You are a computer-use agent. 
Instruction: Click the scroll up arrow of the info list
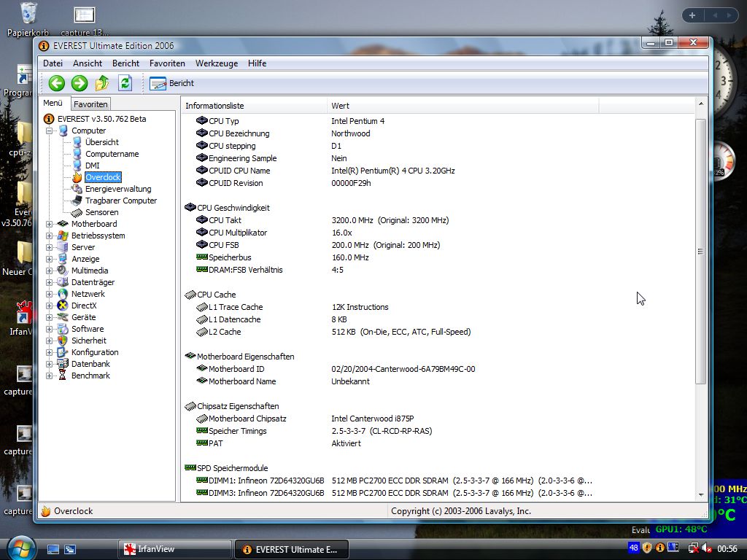(x=701, y=104)
